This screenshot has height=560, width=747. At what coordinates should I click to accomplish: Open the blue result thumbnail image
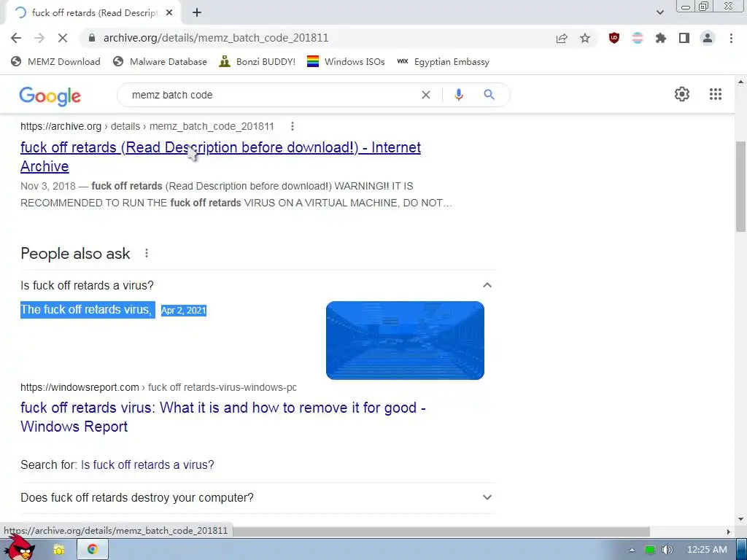[x=405, y=341]
